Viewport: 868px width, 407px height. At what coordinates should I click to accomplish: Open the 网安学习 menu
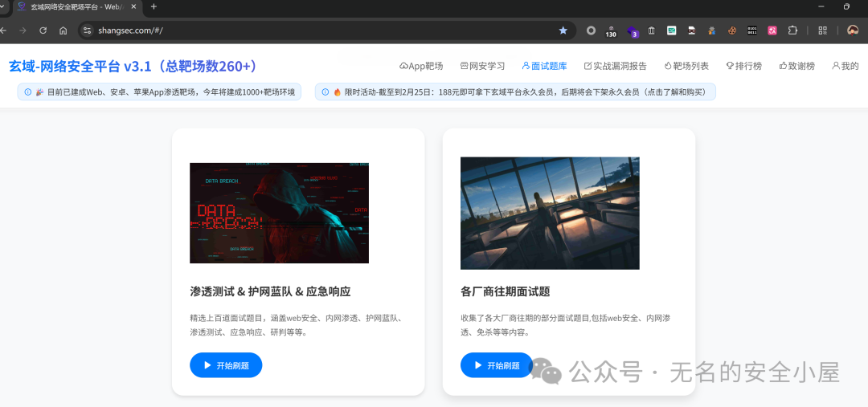[x=482, y=66]
